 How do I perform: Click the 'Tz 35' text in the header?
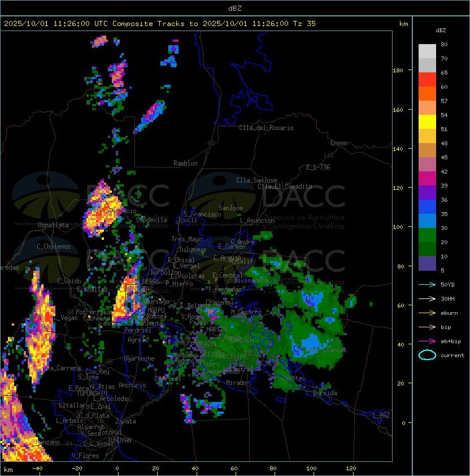pyautogui.click(x=304, y=24)
